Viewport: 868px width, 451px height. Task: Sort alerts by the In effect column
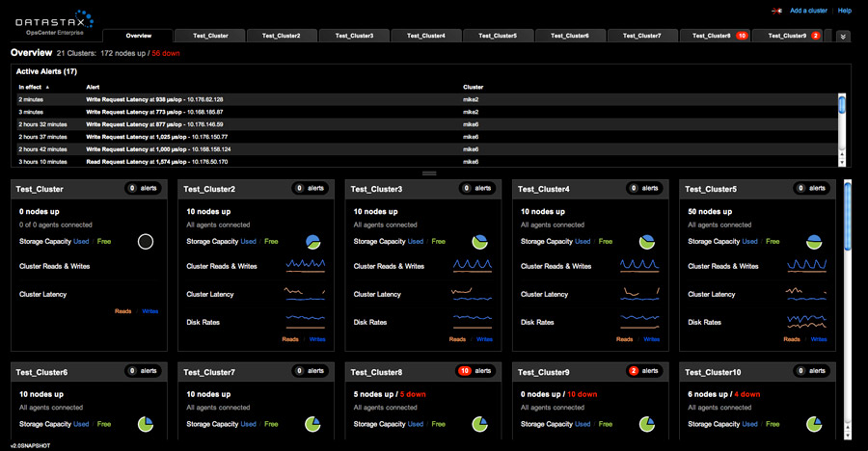(x=33, y=87)
